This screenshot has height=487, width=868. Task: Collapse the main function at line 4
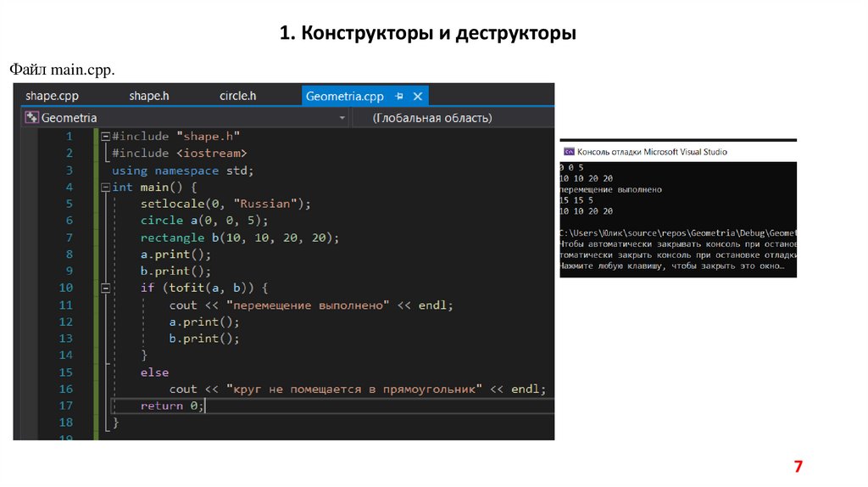point(105,188)
